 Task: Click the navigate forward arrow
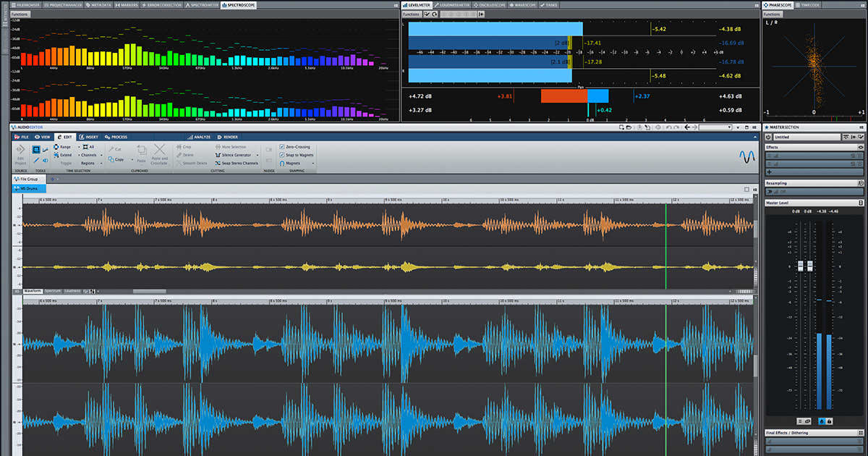coord(694,127)
